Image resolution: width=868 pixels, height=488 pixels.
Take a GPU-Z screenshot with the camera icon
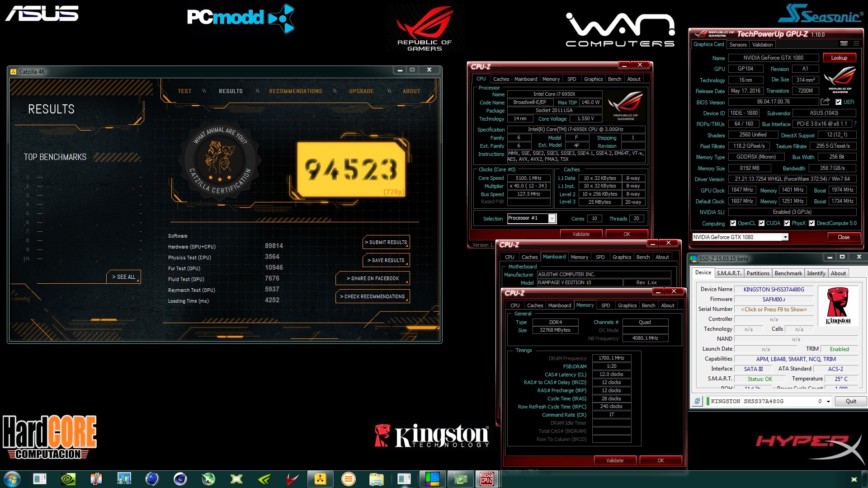[844, 43]
